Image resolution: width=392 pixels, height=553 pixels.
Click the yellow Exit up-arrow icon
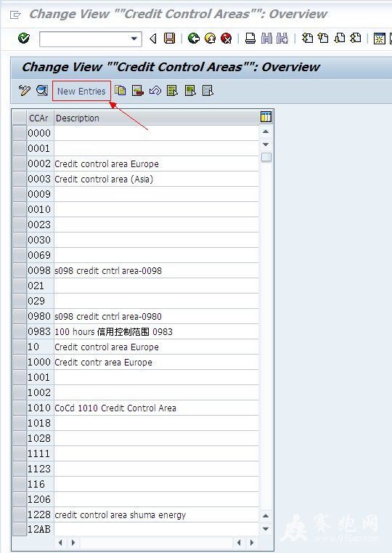point(211,38)
